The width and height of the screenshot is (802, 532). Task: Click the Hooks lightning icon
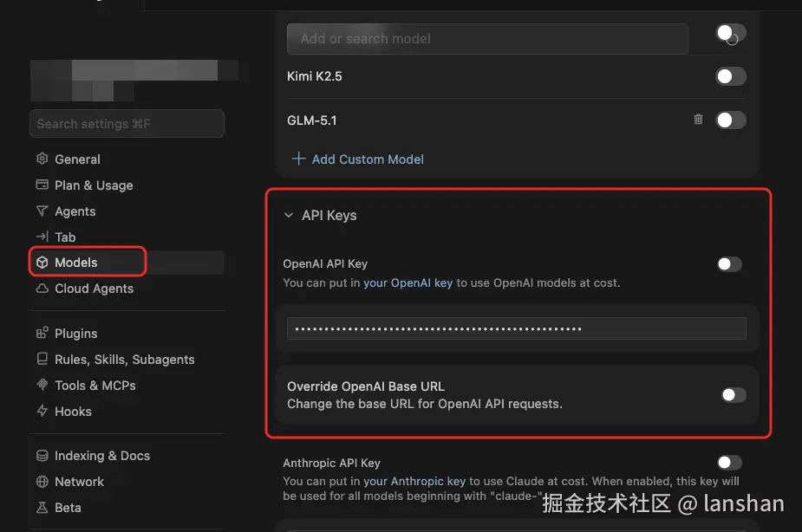[42, 411]
